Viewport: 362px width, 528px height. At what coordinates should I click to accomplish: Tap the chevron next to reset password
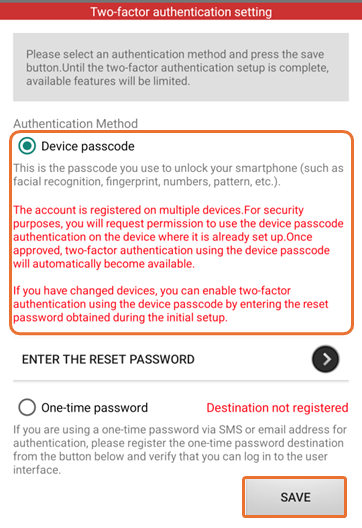327,359
